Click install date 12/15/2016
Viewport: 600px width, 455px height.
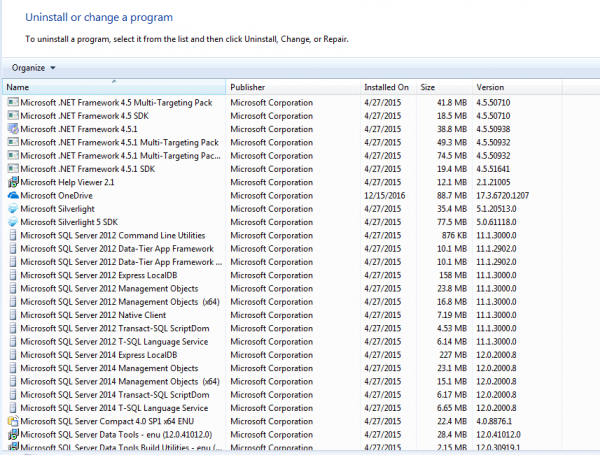pos(385,196)
